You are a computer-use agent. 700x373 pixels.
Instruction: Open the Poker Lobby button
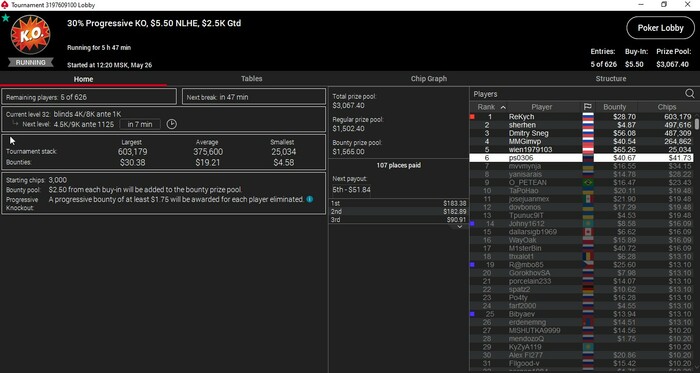tap(660, 28)
